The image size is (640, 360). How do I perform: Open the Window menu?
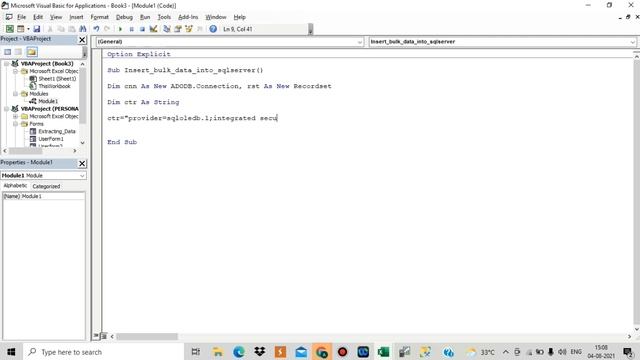coord(216,17)
